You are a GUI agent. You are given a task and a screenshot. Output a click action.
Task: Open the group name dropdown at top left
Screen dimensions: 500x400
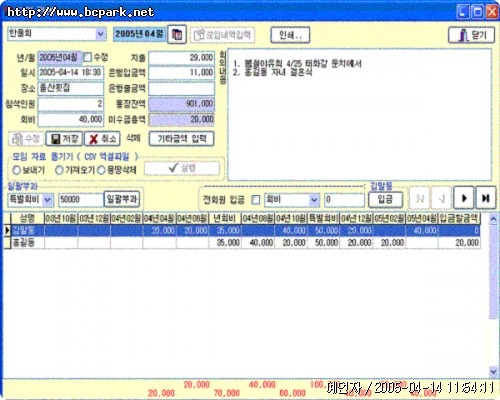pos(100,34)
